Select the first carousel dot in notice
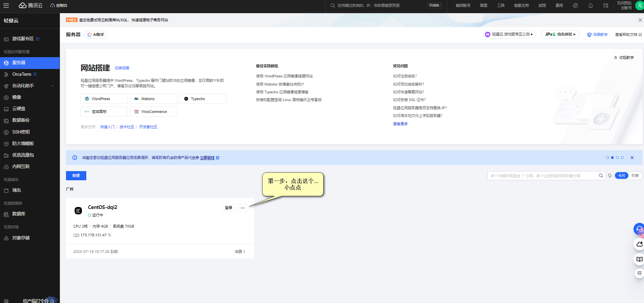 [x=607, y=158]
